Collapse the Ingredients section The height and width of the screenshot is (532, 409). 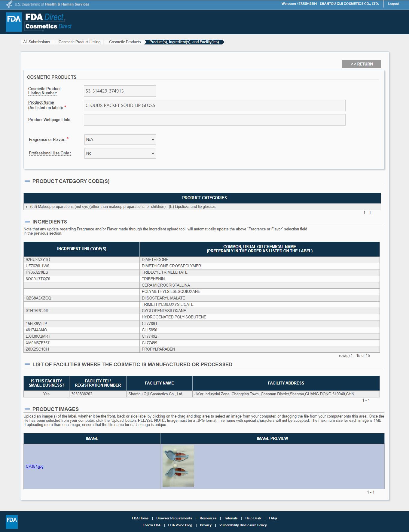(27, 222)
